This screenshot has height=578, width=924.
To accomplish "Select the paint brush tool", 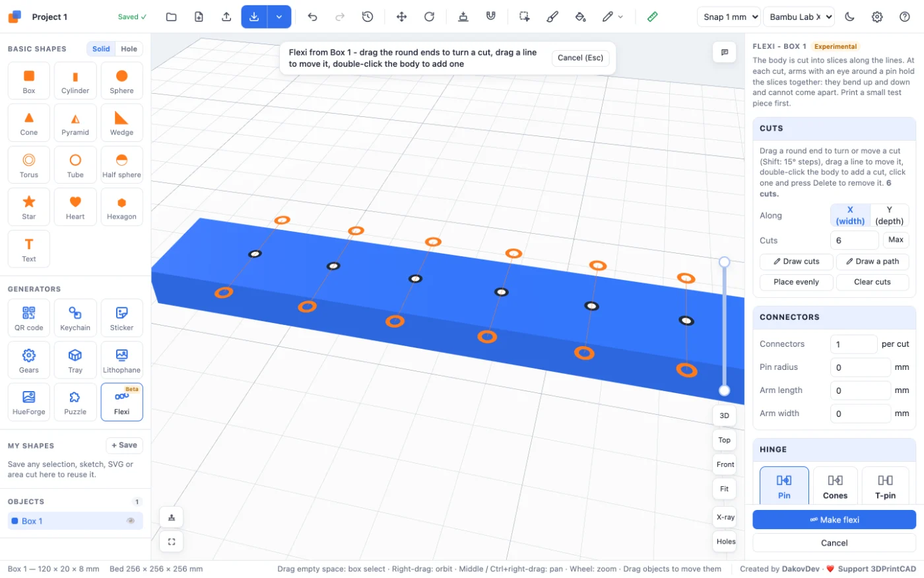I will coord(552,17).
